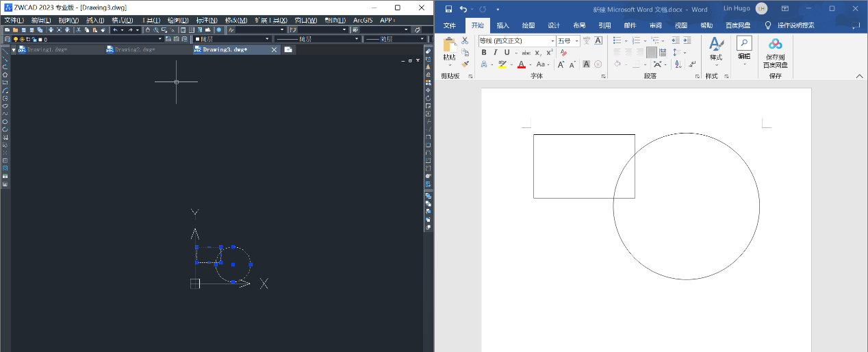The image size is (868, 352).
Task: Toggle character shading in Word
Action: point(586,64)
